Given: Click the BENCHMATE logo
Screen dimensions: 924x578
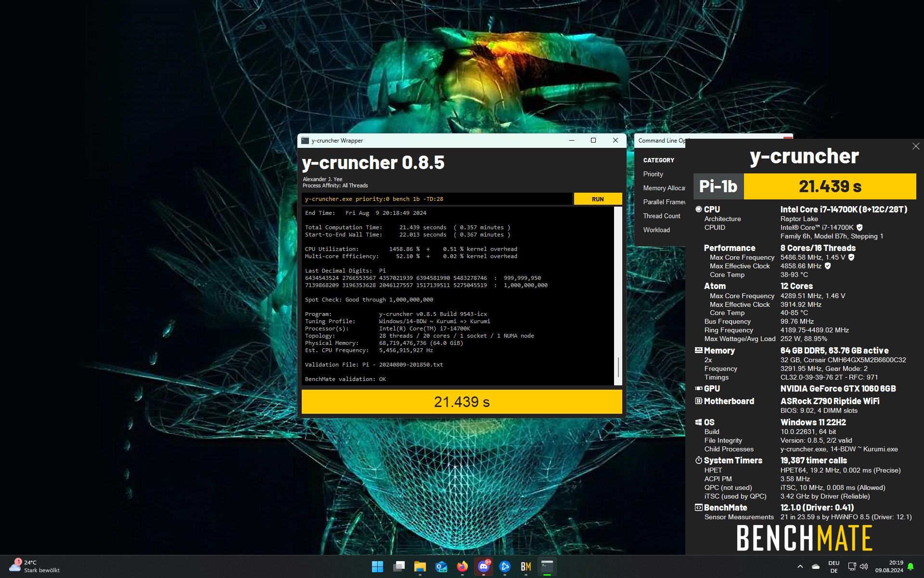Looking at the screenshot, I should (804, 538).
